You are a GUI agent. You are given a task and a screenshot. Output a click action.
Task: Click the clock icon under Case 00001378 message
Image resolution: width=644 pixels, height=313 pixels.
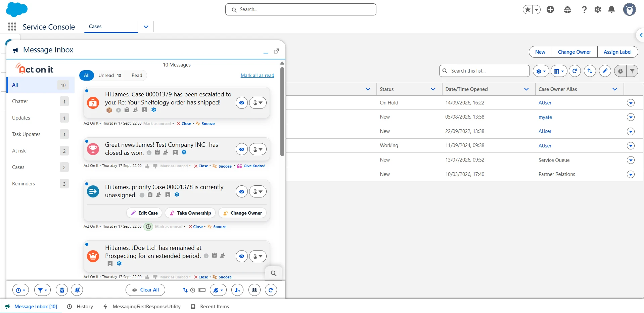pos(148,227)
